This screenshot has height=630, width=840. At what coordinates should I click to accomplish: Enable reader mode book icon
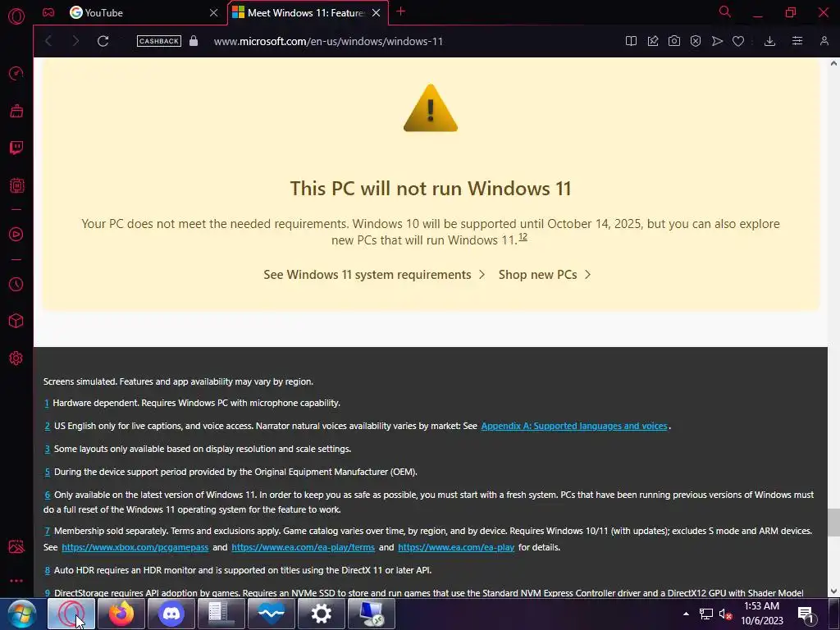(x=631, y=41)
